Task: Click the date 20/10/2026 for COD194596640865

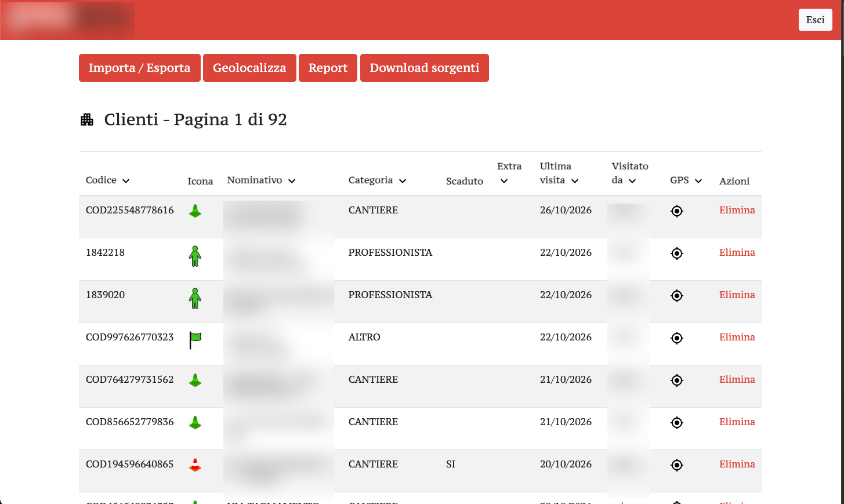Action: pyautogui.click(x=566, y=464)
